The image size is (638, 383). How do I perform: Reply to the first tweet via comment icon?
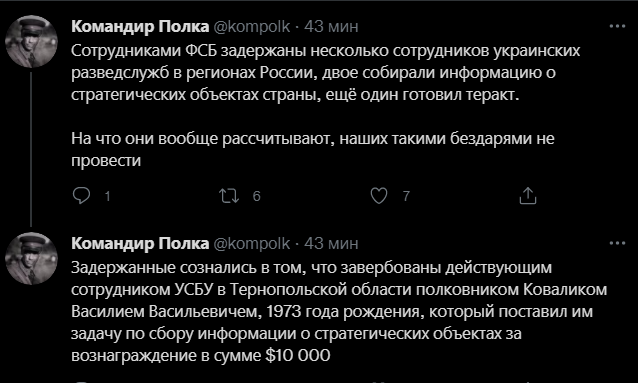(81, 196)
